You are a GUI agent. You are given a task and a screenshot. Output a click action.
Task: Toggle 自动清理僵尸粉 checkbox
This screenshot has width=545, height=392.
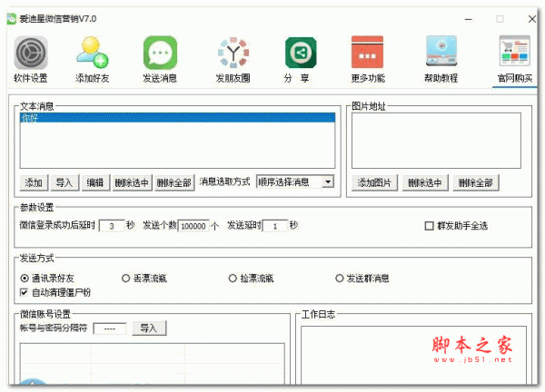pyautogui.click(x=24, y=292)
